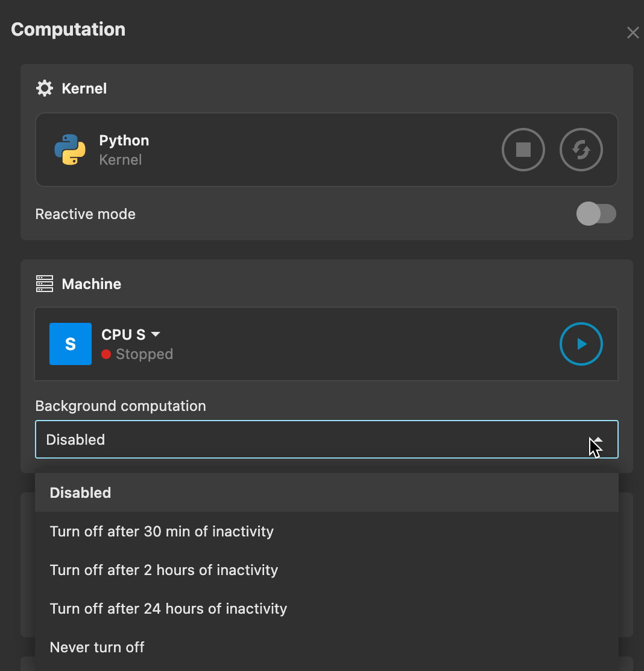Click the blue S machine icon
This screenshot has height=671, width=644.
click(x=70, y=344)
